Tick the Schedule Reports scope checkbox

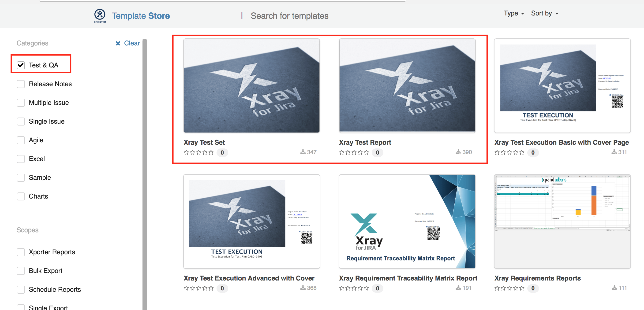[x=21, y=290]
